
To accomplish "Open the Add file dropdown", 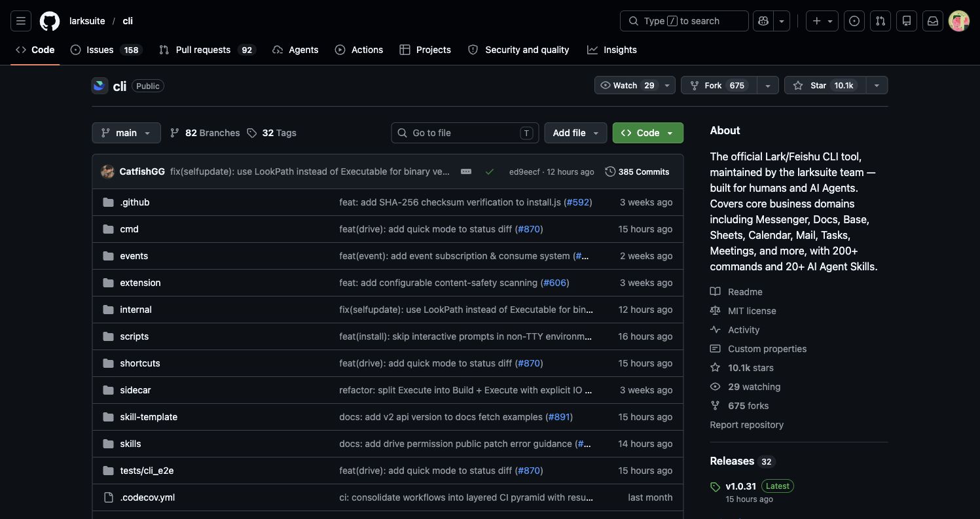I will [575, 133].
